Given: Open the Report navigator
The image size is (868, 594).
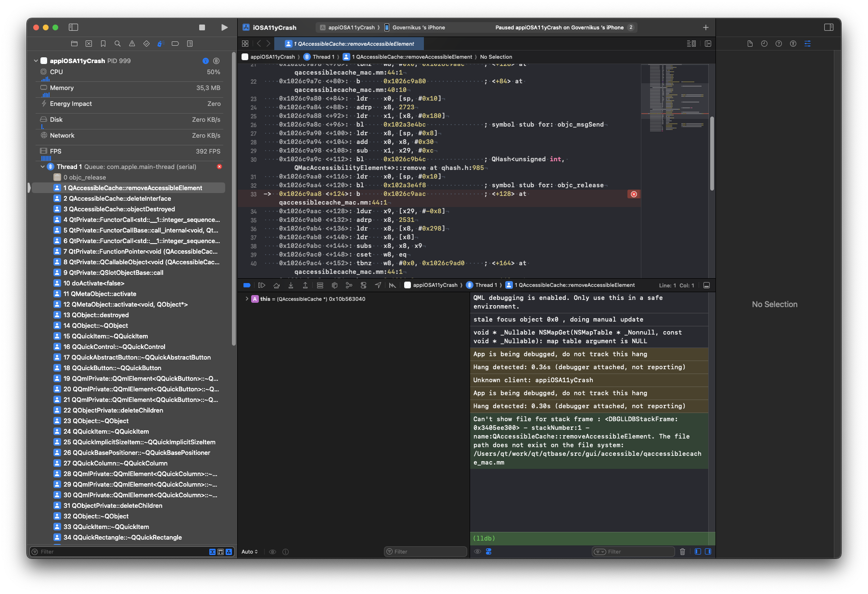Looking at the screenshot, I should tap(190, 44).
